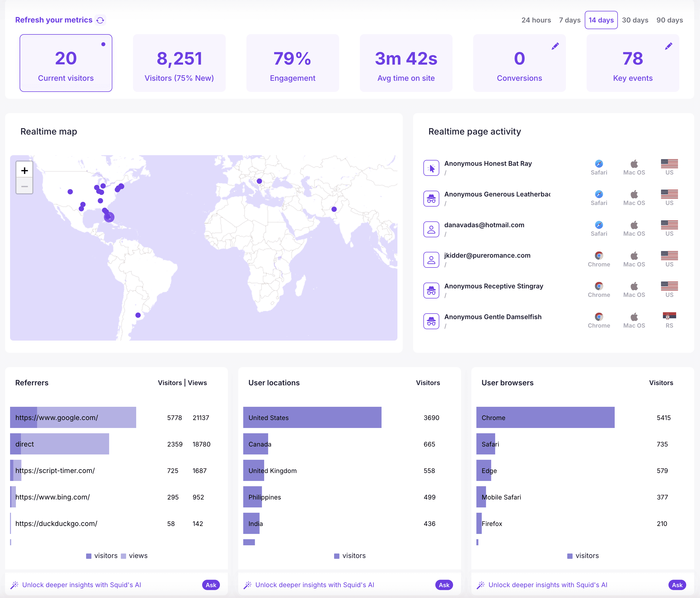700x598 pixels.
Task: Click Ask button under User locations panel
Action: coord(444,585)
